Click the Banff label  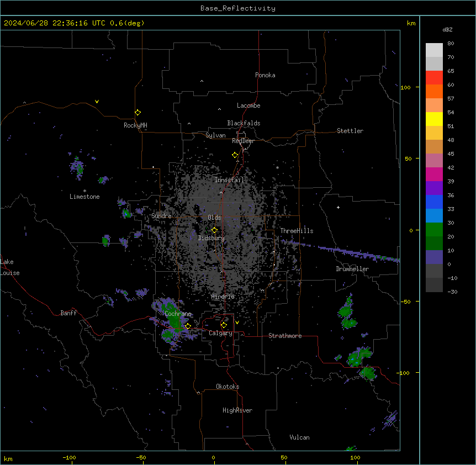coord(68,313)
